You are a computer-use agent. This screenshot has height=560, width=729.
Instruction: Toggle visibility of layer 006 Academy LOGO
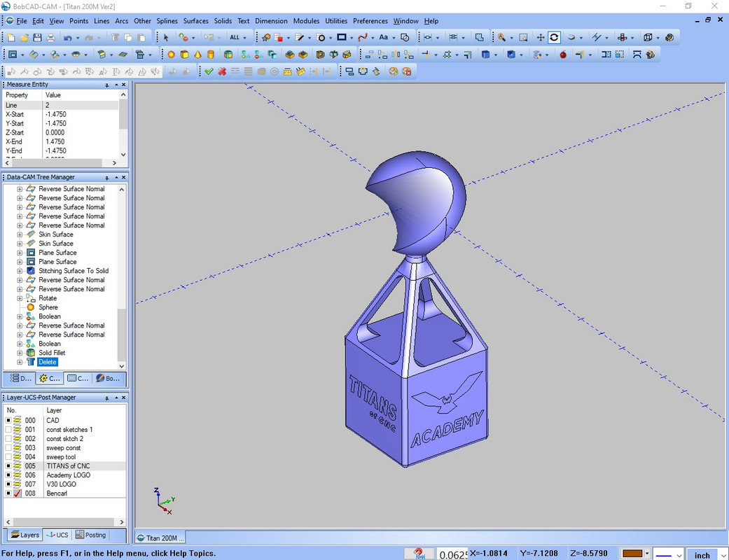tap(8, 475)
